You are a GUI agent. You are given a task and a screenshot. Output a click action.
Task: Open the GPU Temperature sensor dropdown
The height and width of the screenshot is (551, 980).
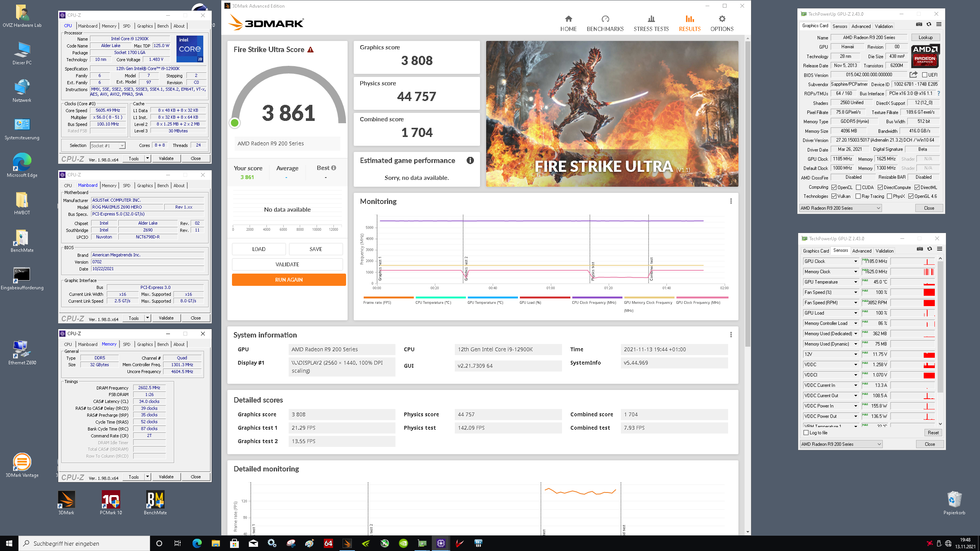(856, 282)
